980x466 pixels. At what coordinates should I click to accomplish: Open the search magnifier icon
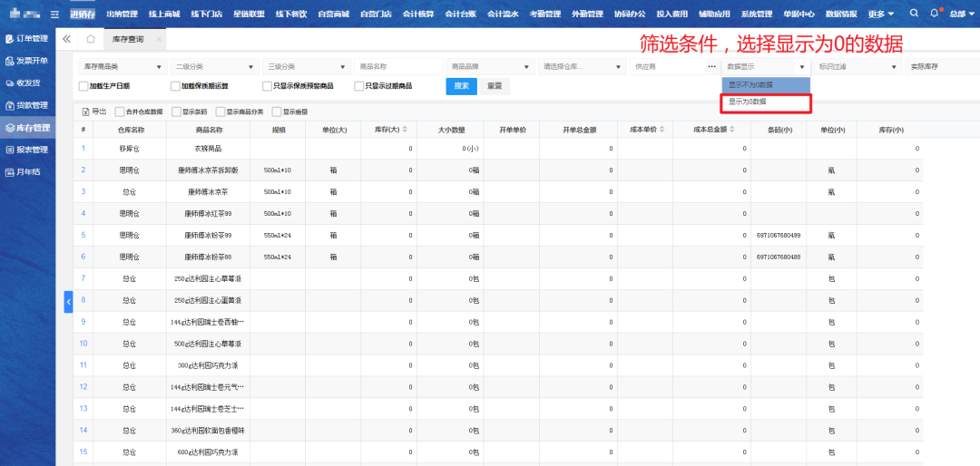[914, 14]
